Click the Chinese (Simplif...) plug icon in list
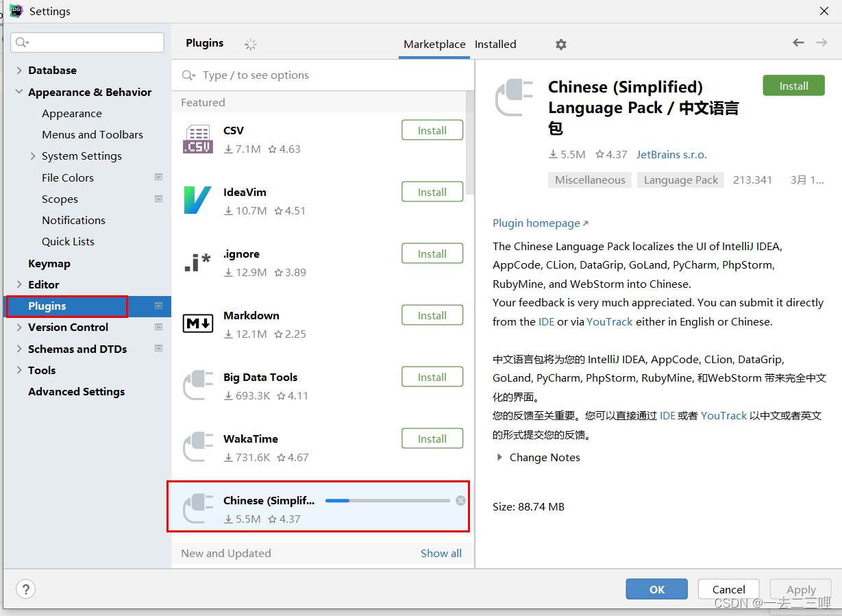 click(198, 508)
